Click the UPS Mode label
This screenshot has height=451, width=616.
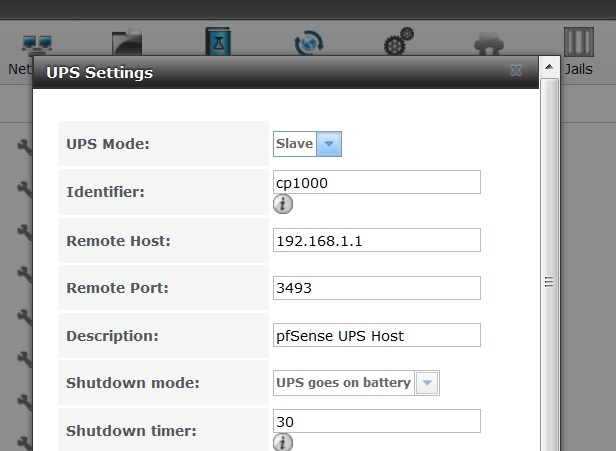tap(108, 144)
